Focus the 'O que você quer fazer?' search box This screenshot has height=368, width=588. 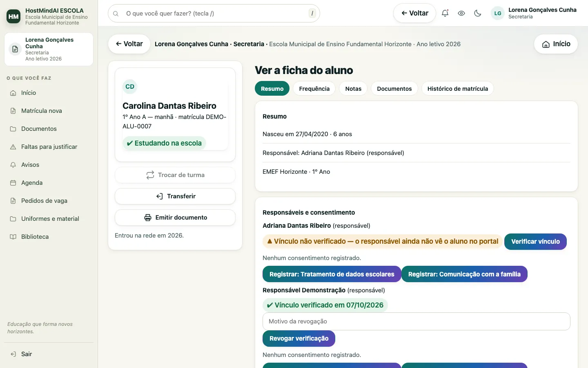[x=214, y=13]
